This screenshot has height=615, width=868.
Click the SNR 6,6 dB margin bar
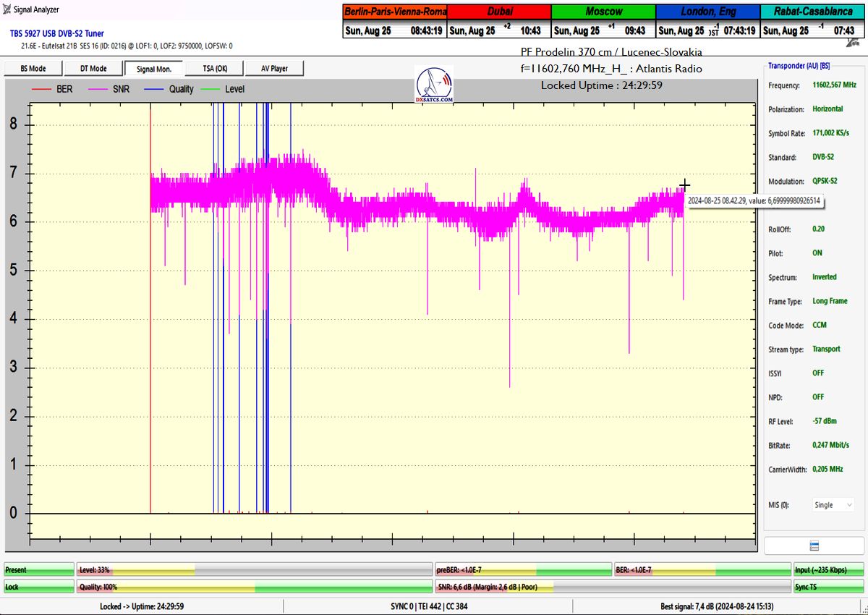(612, 587)
